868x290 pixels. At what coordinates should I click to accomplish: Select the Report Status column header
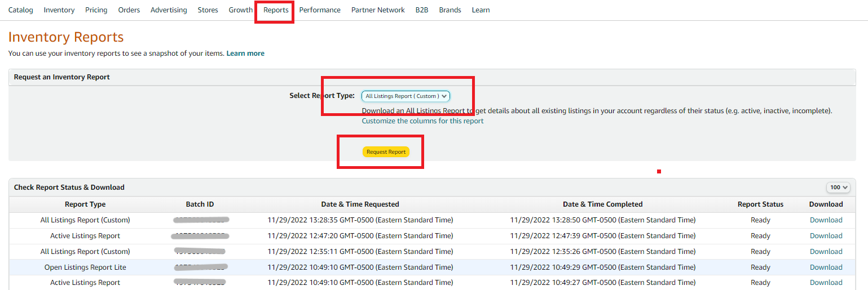(760, 204)
